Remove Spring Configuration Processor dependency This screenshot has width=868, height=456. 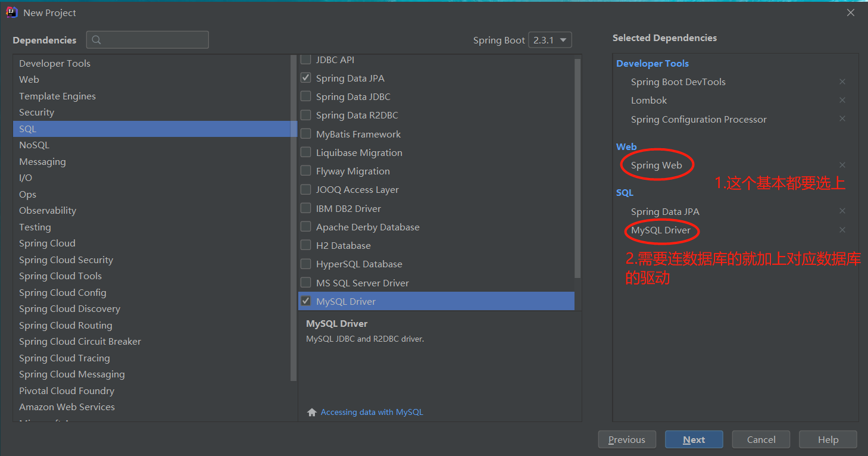[842, 118]
